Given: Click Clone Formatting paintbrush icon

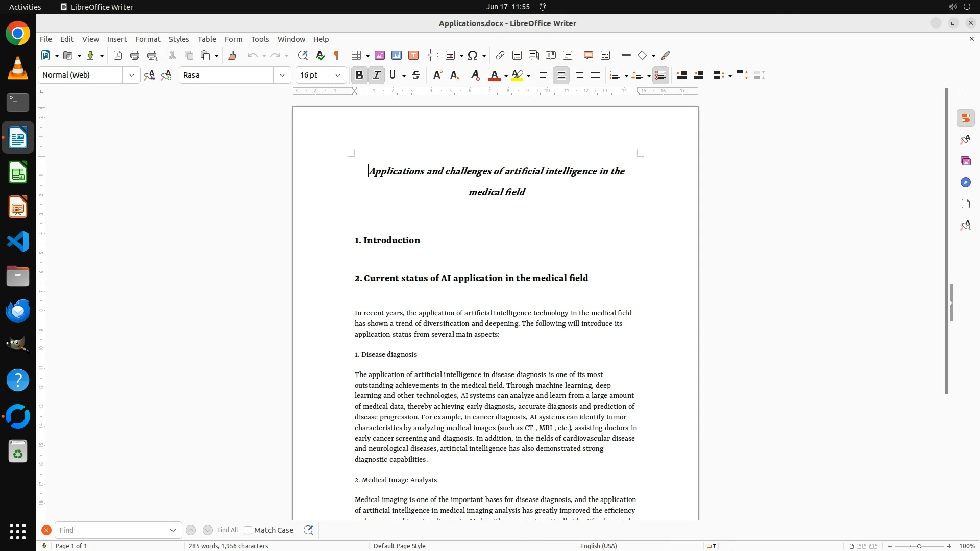Looking at the screenshot, I should pos(232,56).
